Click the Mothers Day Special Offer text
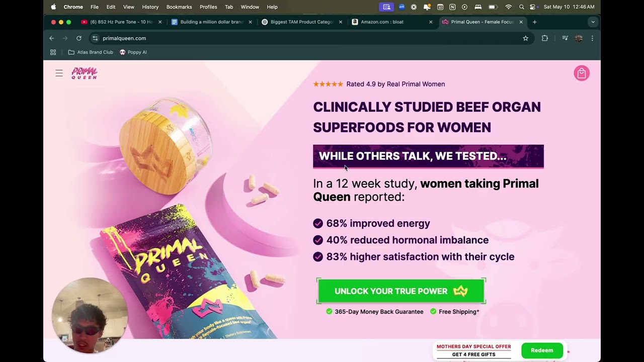 click(473, 346)
